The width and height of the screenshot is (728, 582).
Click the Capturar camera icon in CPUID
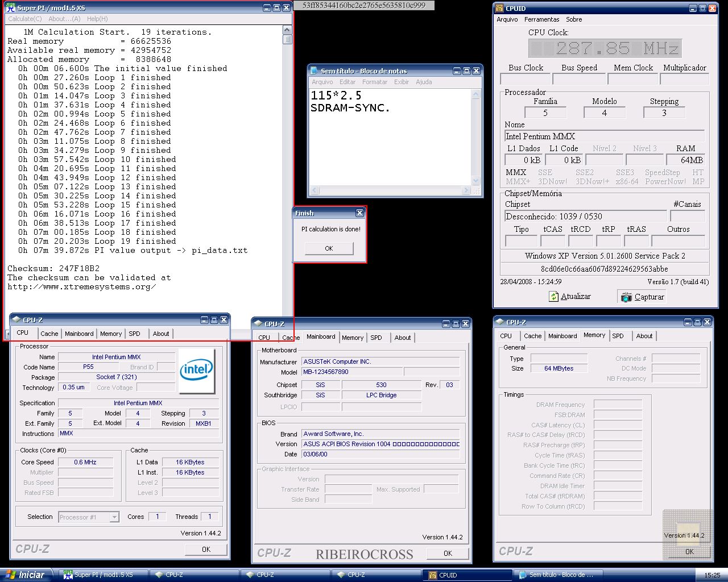pos(626,297)
